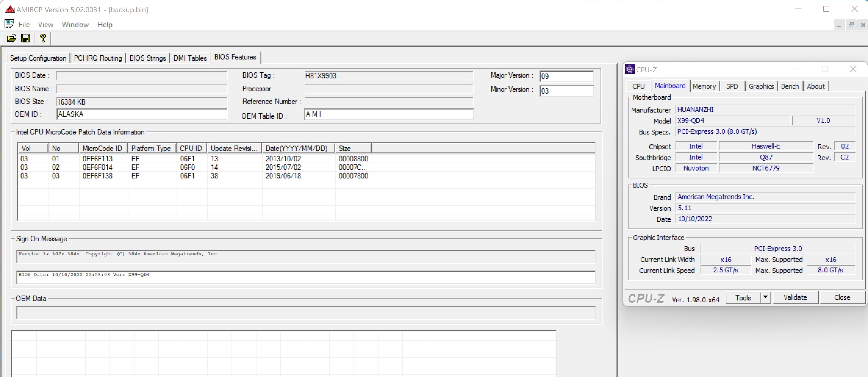Open the Tools dropdown arrow in CPU-Z

tap(766, 297)
